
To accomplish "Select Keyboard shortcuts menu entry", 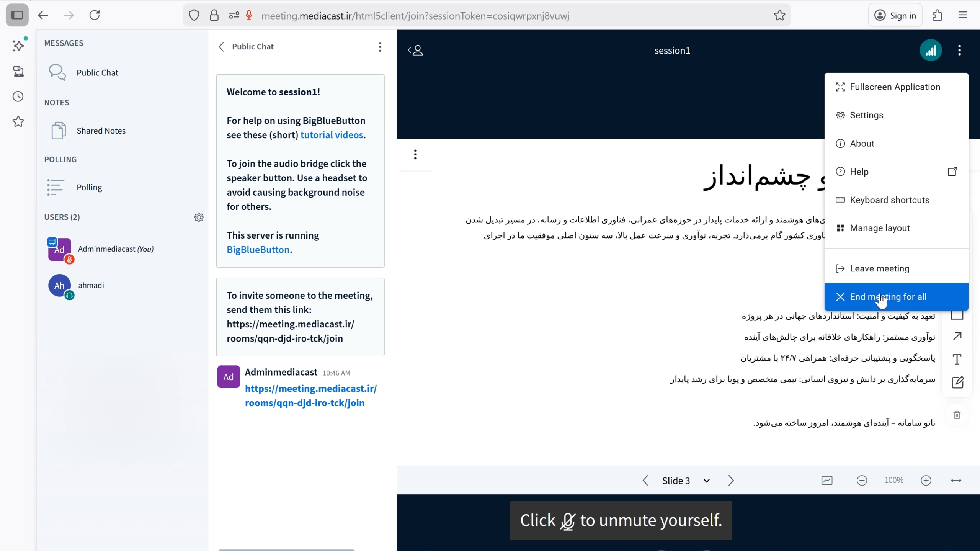I will tap(889, 200).
